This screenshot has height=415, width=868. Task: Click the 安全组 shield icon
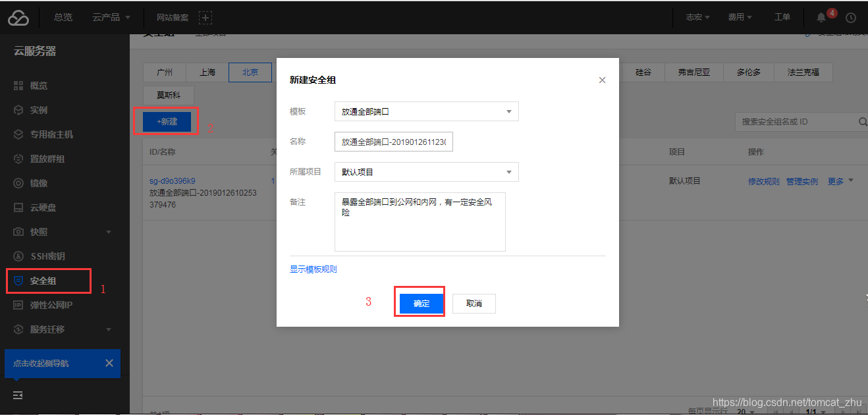coord(18,281)
